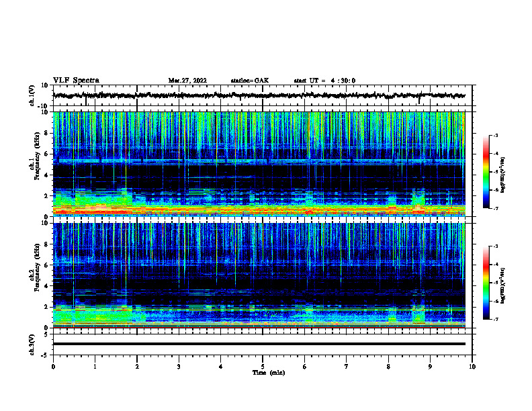532x411 pixels.
Task: Click the "VLF Spectra" title text
Action: pos(76,80)
